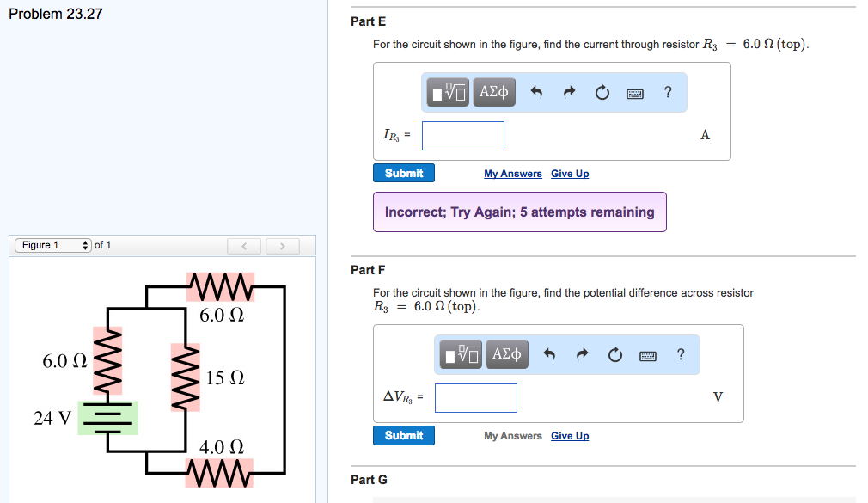The width and height of the screenshot is (868, 503).
Task: Undo last entry in Part F toolbar
Action: (549, 354)
